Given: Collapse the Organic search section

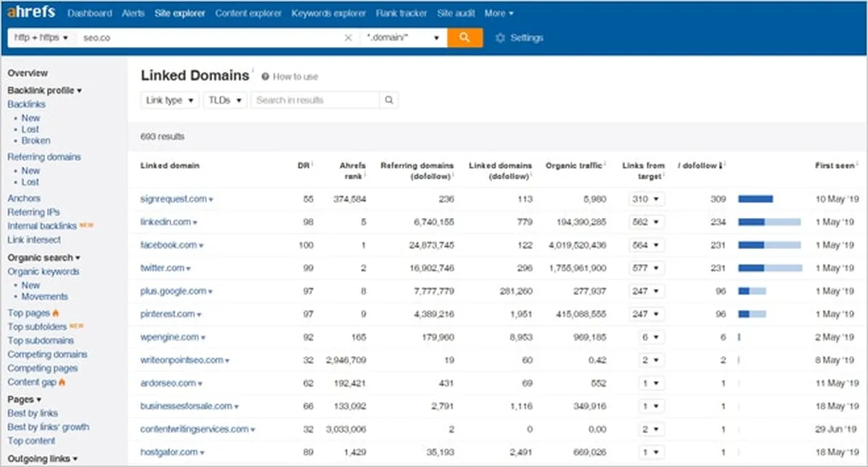Looking at the screenshot, I should pos(44,258).
